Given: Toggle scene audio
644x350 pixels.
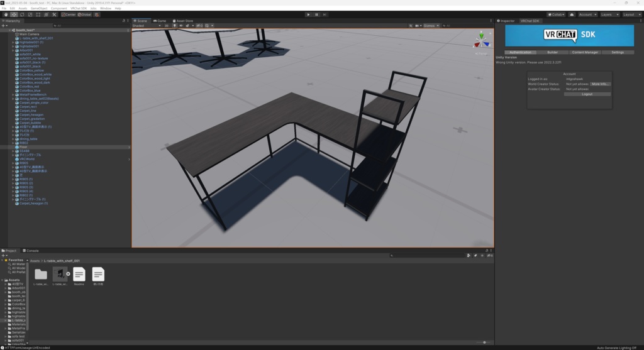Looking at the screenshot, I should point(181,25).
